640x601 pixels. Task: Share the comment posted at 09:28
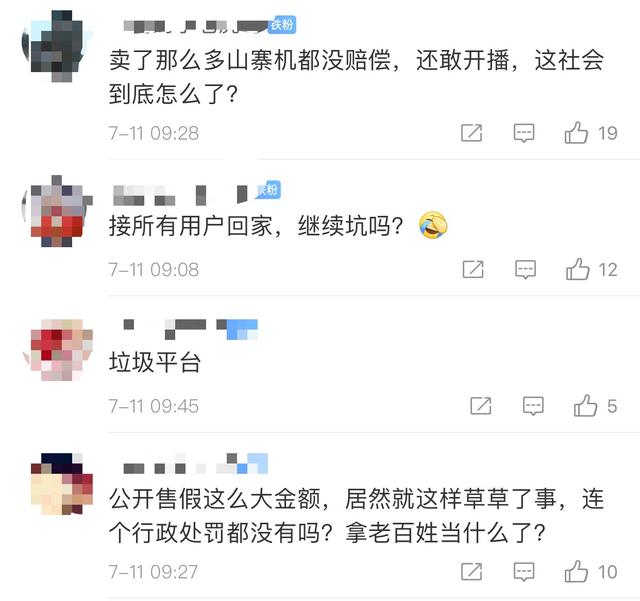tap(471, 133)
